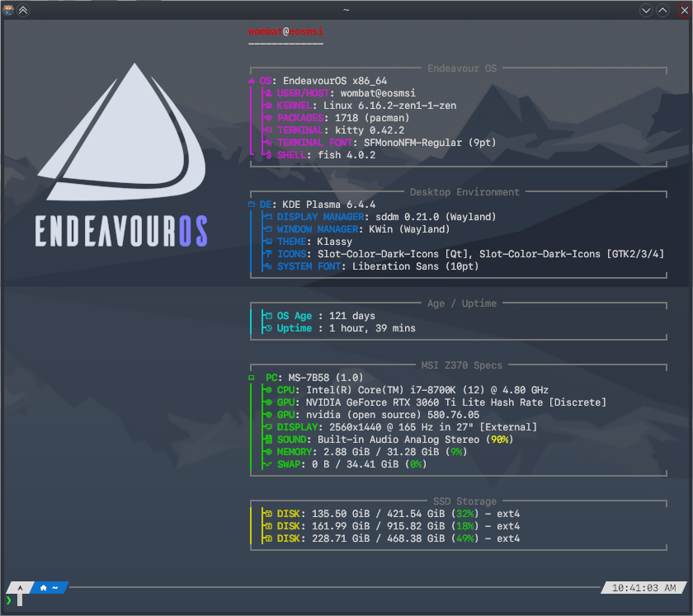
Task: Click the 2560x1440 @ 165 Hz display value
Action: point(433,427)
